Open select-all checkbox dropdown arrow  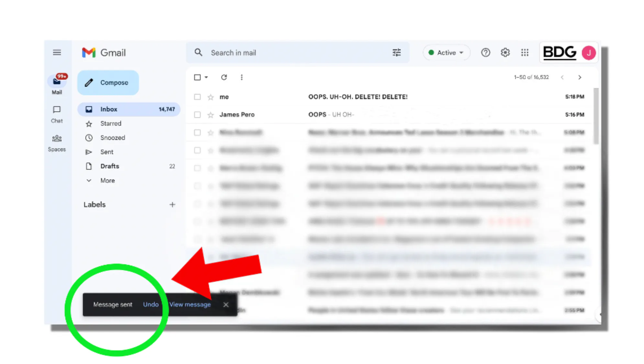coord(206,77)
